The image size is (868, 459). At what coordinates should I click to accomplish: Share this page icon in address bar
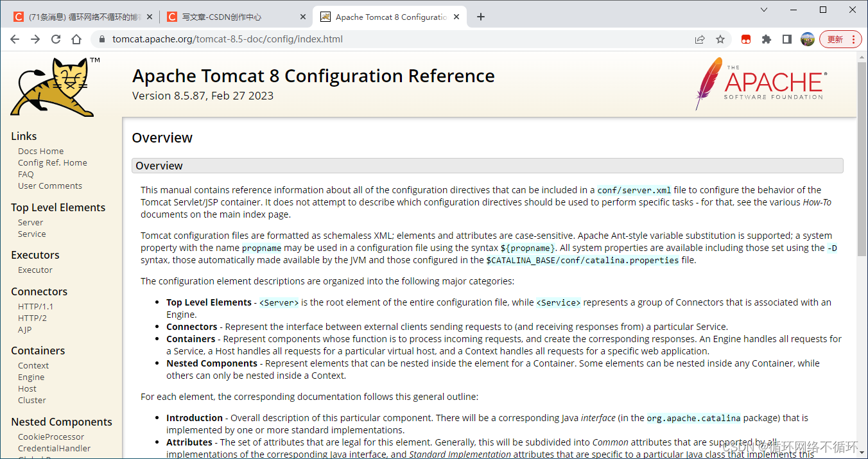(700, 39)
